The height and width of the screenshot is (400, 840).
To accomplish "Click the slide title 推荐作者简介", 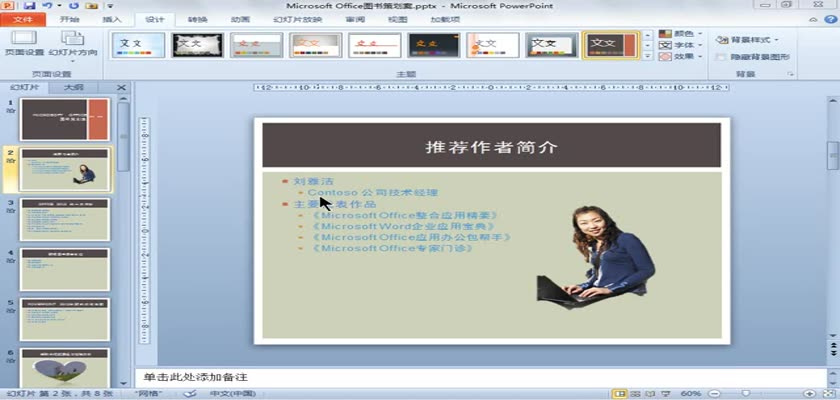I will tap(491, 147).
